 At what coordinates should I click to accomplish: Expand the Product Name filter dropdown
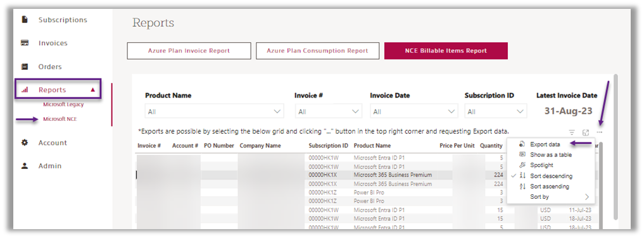pos(215,111)
